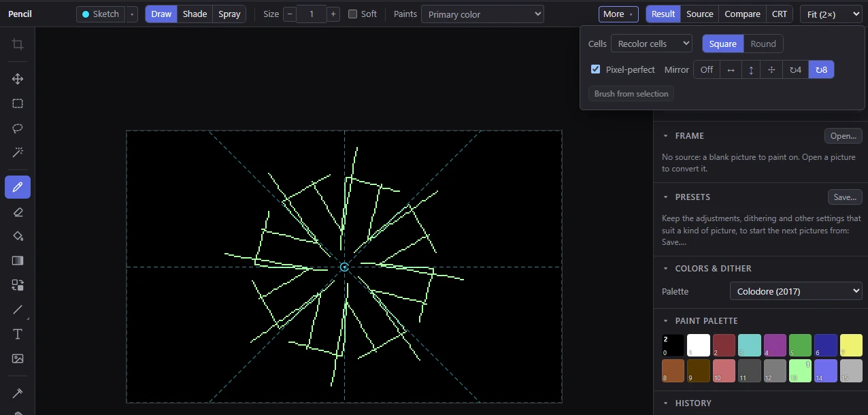868x415 pixels.
Task: Select the Move tool
Action: (18, 79)
